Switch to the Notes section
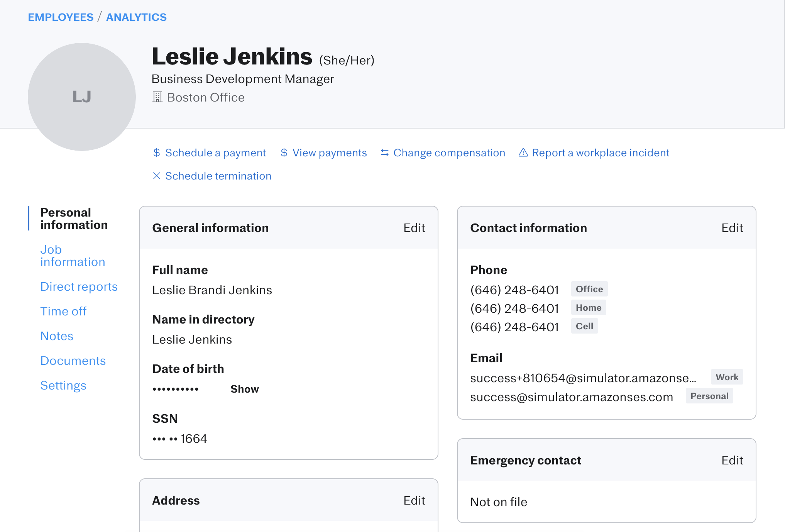Screen dimensions: 785x532 (x=57, y=336)
